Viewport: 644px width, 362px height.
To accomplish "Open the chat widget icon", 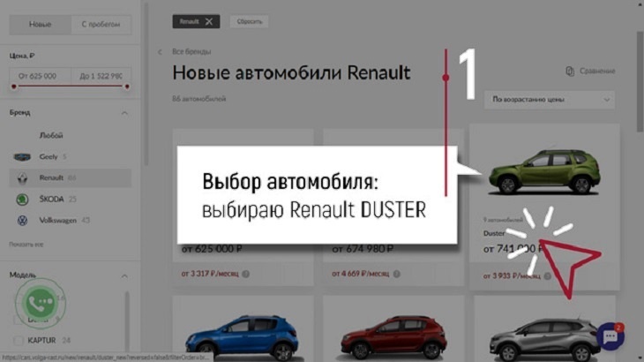I will click(610, 336).
